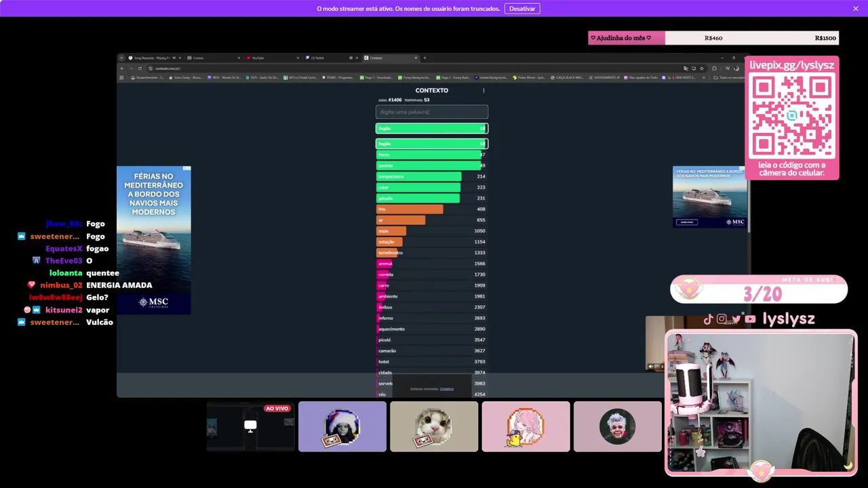Click the lyslysz webcam frame
This screenshot has height=488, width=868.
760,403
